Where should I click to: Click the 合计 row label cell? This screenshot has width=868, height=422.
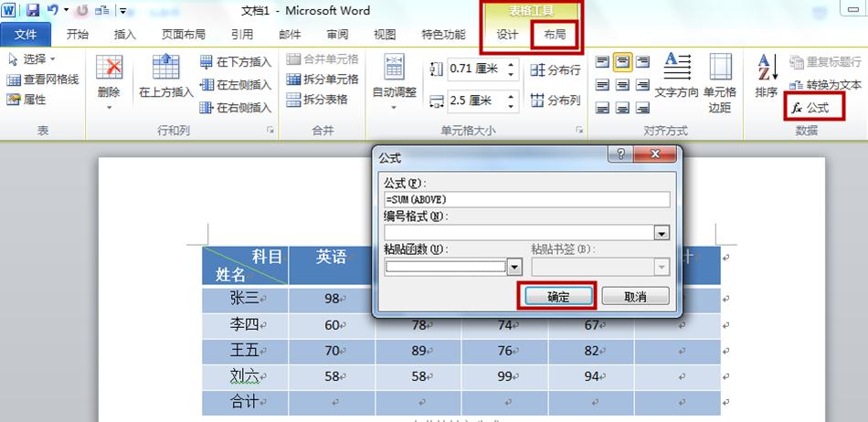click(x=245, y=403)
